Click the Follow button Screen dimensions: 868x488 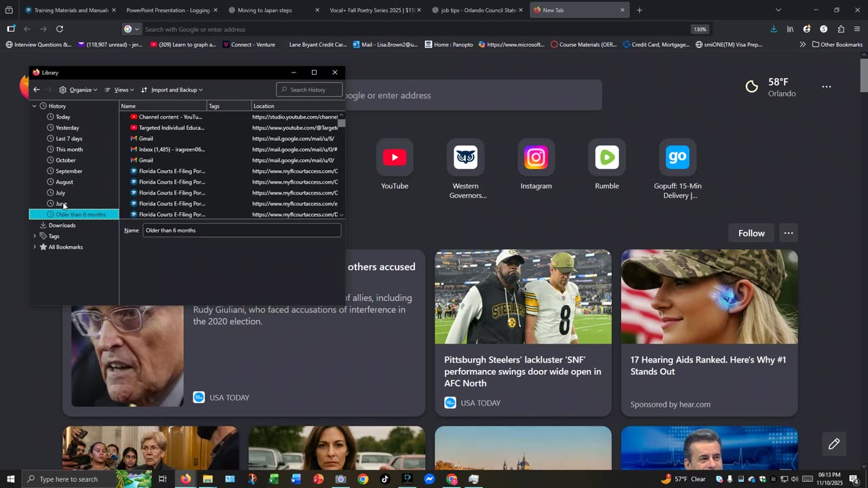click(751, 233)
